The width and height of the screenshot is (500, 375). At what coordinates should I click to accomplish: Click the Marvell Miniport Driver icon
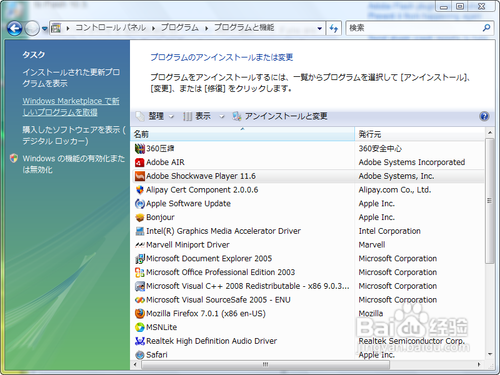pos(140,245)
